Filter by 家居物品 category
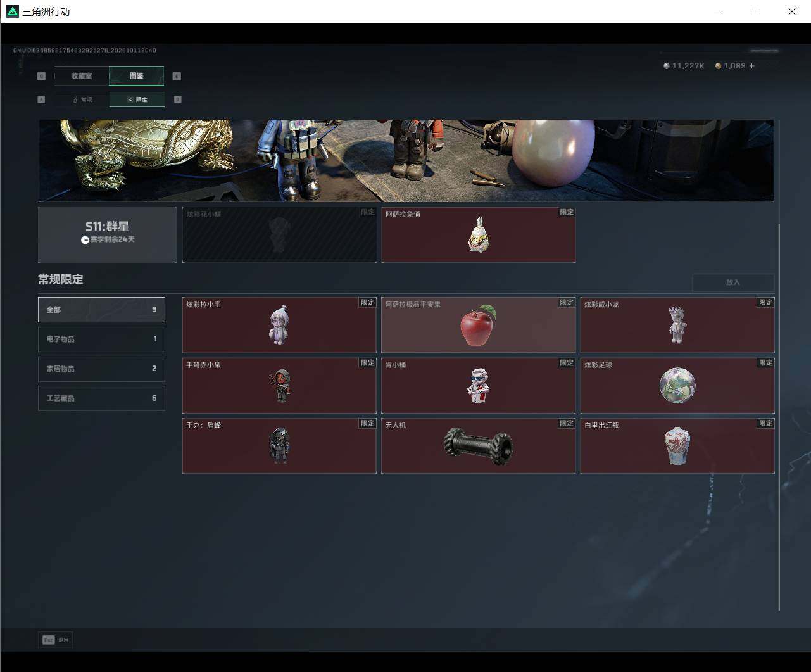Image resolution: width=811 pixels, height=672 pixels. (x=101, y=369)
